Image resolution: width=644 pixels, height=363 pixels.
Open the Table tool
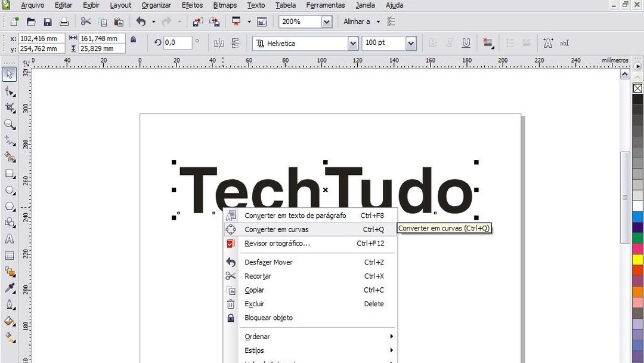pos(9,255)
